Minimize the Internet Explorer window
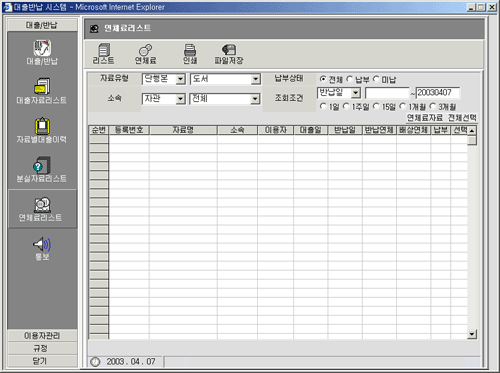This screenshot has width=500, height=373. 471,7
